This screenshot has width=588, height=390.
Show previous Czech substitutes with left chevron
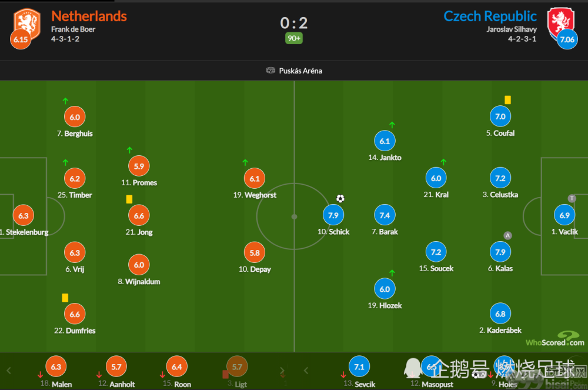306,371
